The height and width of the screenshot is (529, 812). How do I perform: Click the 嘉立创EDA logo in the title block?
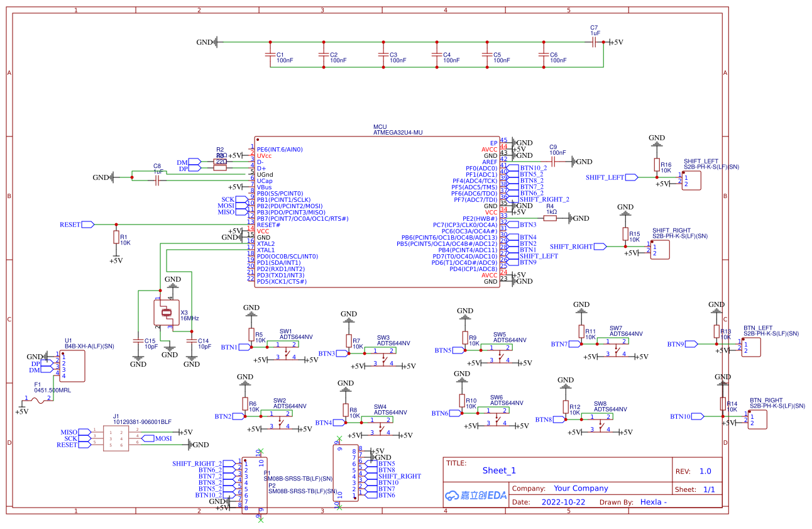pos(475,496)
